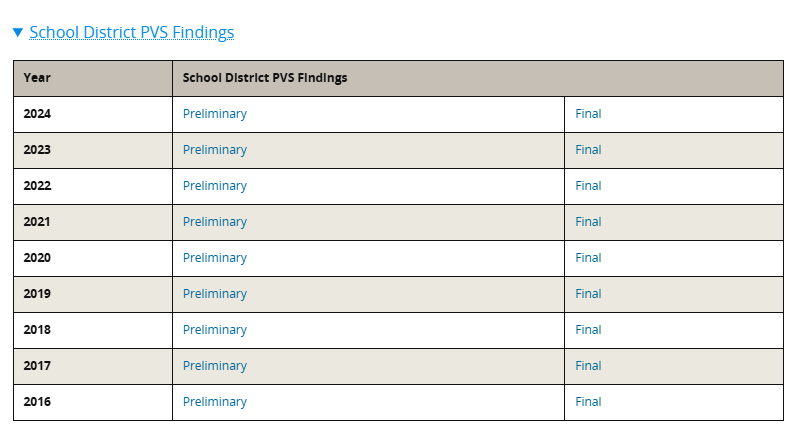Open the 2023 Preliminary findings link
The width and height of the screenshot is (800, 434).
215,150
